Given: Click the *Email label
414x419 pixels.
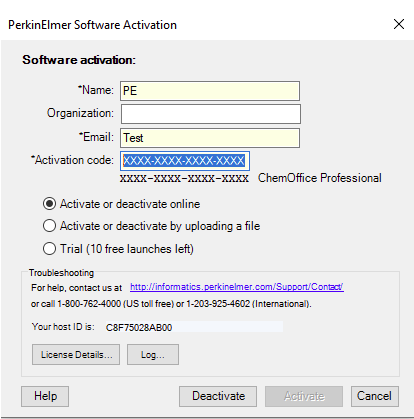Looking at the screenshot, I should coord(96,137).
